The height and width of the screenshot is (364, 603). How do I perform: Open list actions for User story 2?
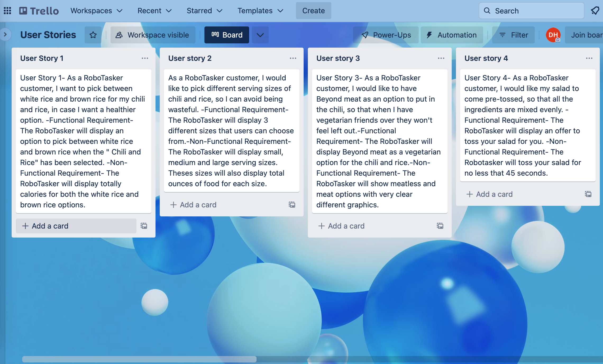293,58
